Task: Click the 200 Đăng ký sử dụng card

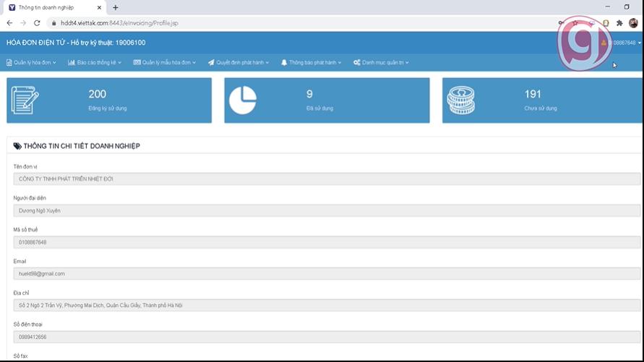Action: 109,100
